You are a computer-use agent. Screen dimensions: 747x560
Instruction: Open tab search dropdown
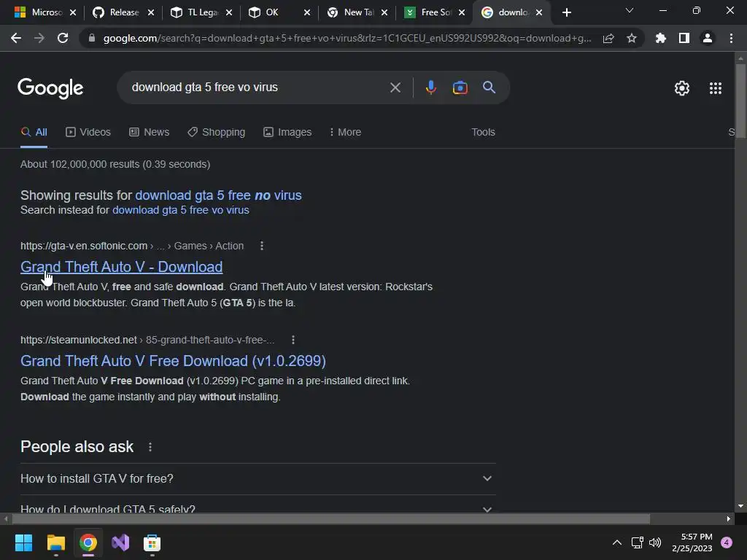pyautogui.click(x=630, y=10)
